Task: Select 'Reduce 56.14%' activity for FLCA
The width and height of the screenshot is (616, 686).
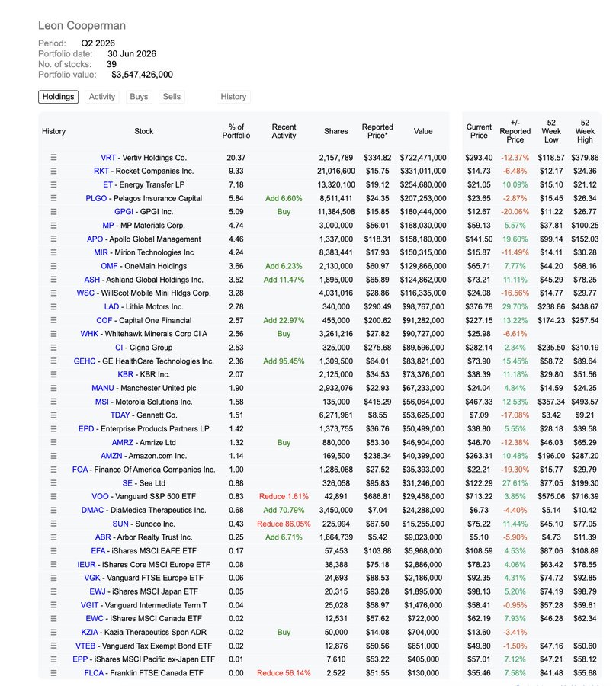Action: tap(284, 673)
